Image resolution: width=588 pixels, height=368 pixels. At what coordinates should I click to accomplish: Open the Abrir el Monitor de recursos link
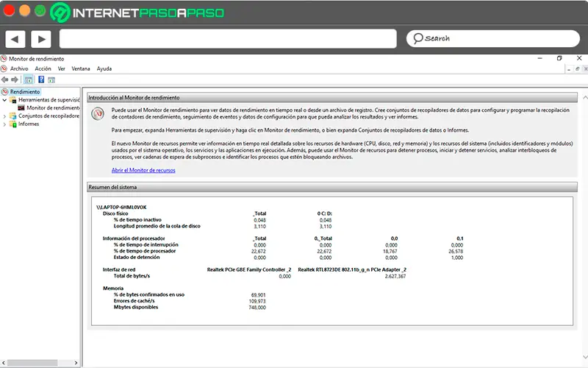(143, 170)
